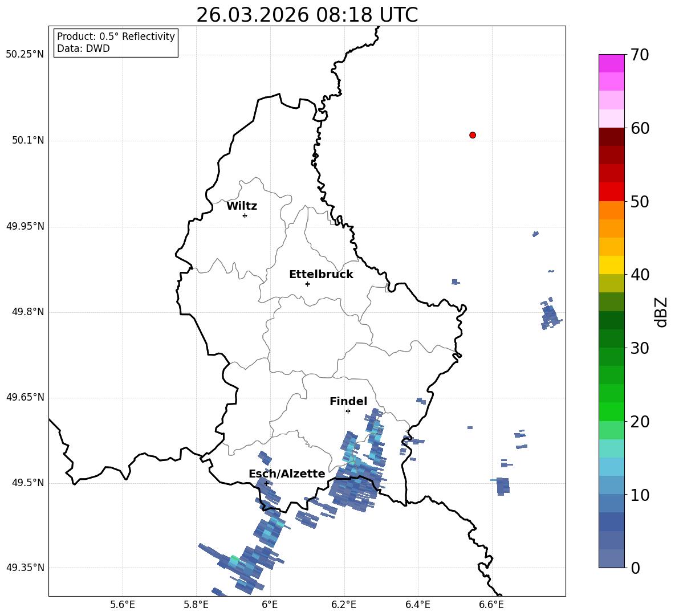Click the 6.6°E longitude label
The width and height of the screenshot is (675, 616).
coord(491,605)
